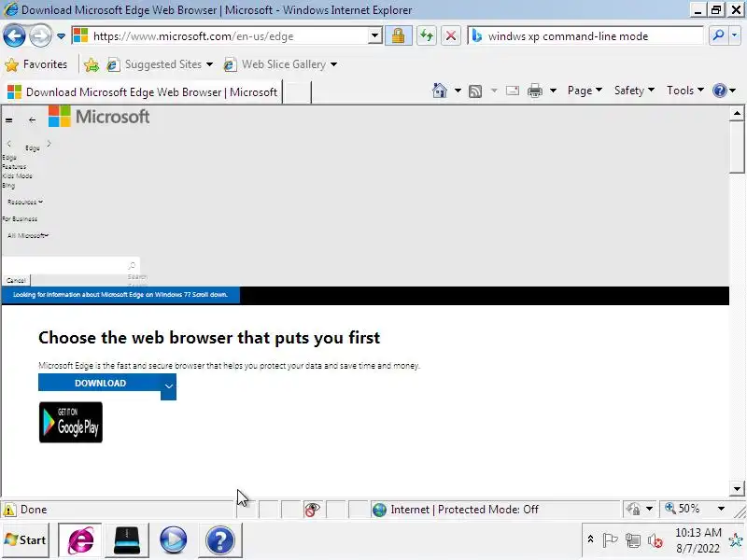Open the Safety menu

pyautogui.click(x=634, y=91)
